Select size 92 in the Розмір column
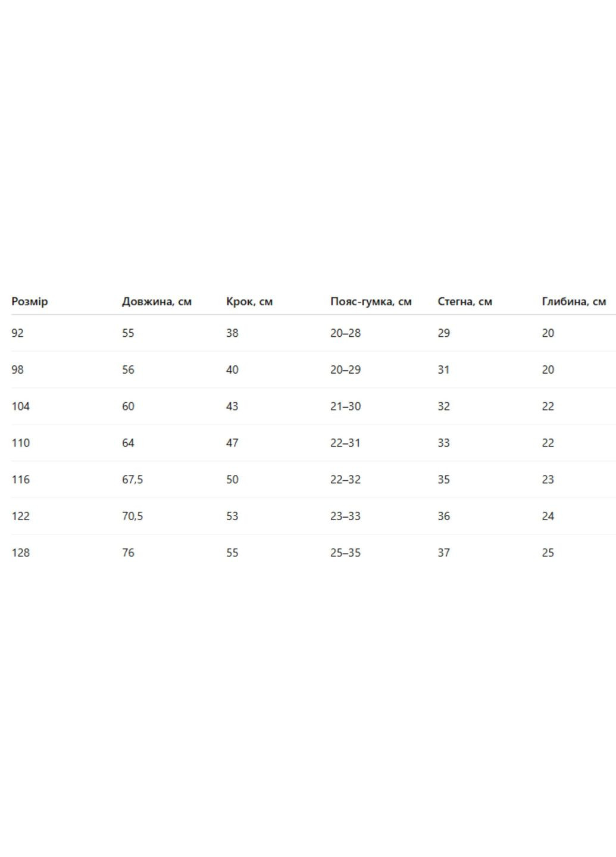Screen dimensions: 616x857 tap(18, 333)
